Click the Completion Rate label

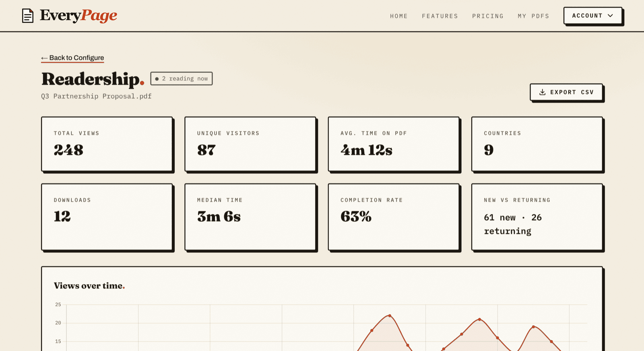372,200
